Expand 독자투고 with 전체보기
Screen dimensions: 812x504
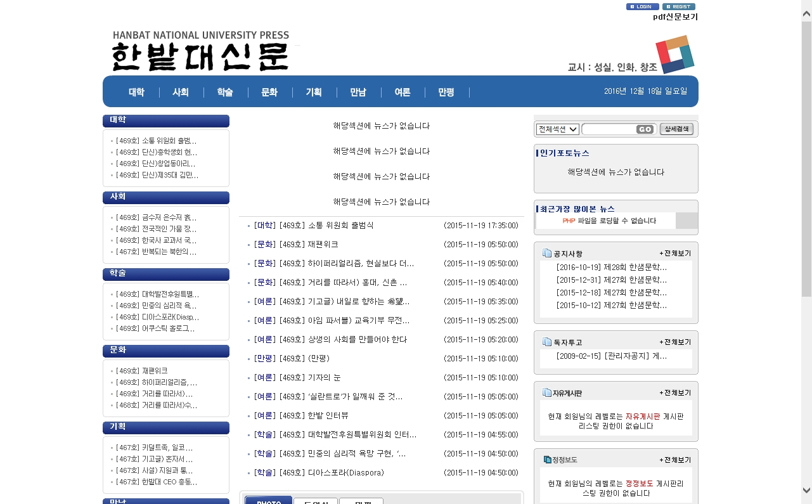(x=675, y=342)
